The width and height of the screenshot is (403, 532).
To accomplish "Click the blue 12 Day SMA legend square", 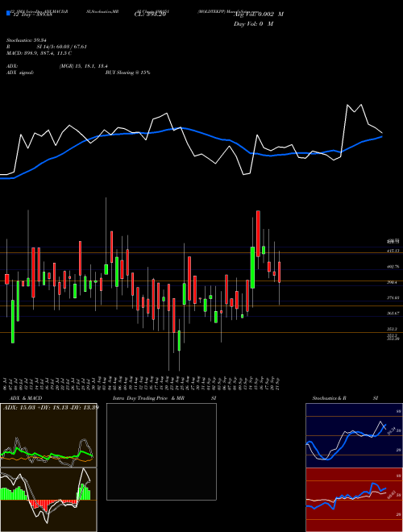I will tap(8, 13).
